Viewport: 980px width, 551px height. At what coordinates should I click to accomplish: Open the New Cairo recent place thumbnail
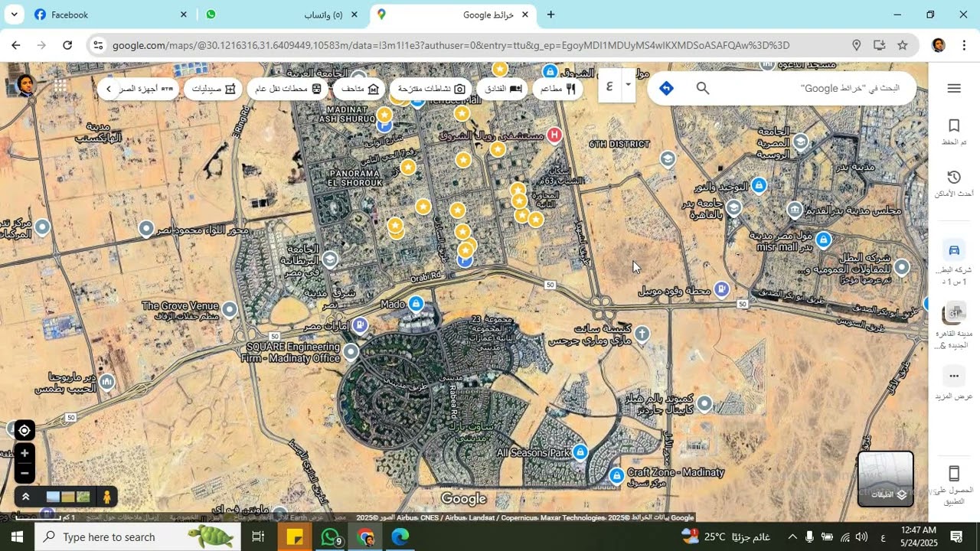954,313
